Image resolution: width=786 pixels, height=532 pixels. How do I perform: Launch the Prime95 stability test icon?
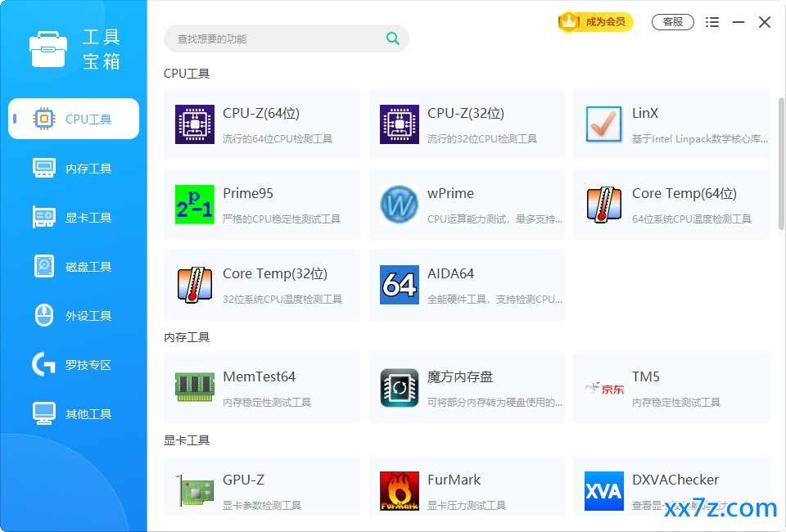pos(195,205)
